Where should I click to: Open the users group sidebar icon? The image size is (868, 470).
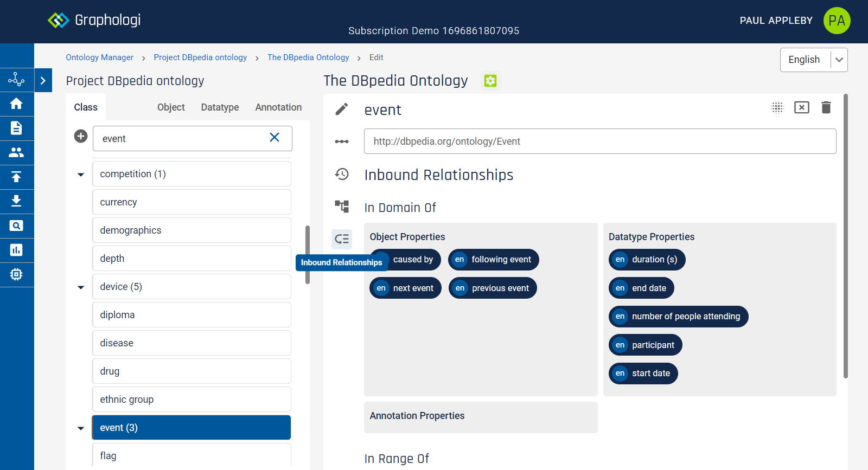click(x=16, y=152)
